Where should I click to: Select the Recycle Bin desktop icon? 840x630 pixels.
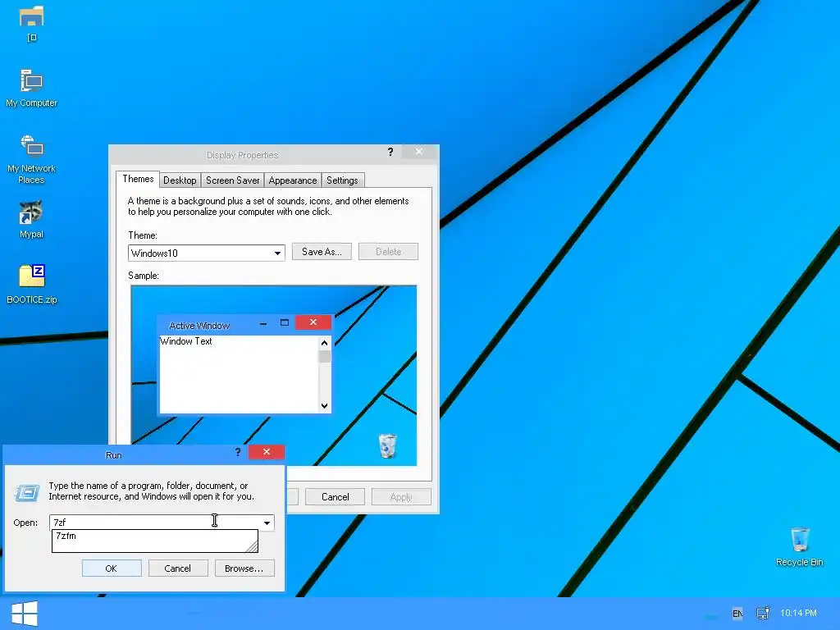coord(799,540)
